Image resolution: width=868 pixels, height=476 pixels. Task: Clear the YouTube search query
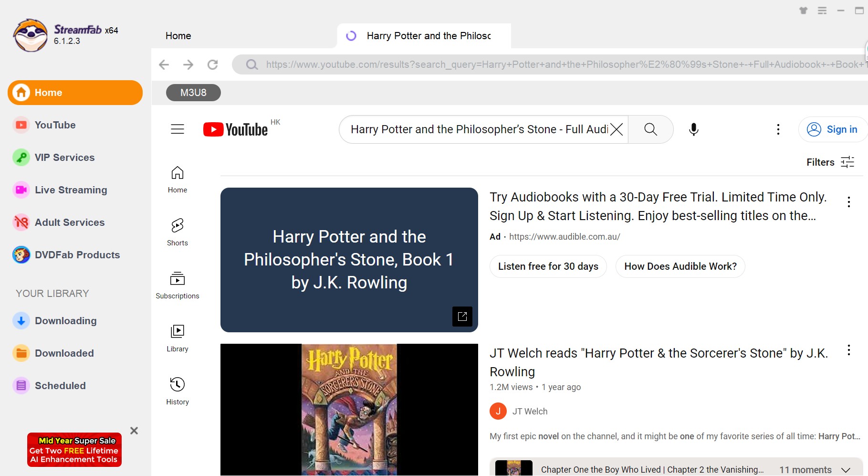(x=617, y=129)
